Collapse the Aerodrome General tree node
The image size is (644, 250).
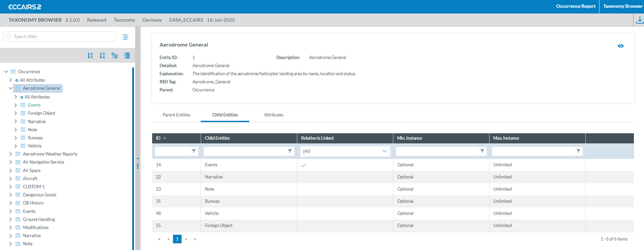click(x=10, y=88)
